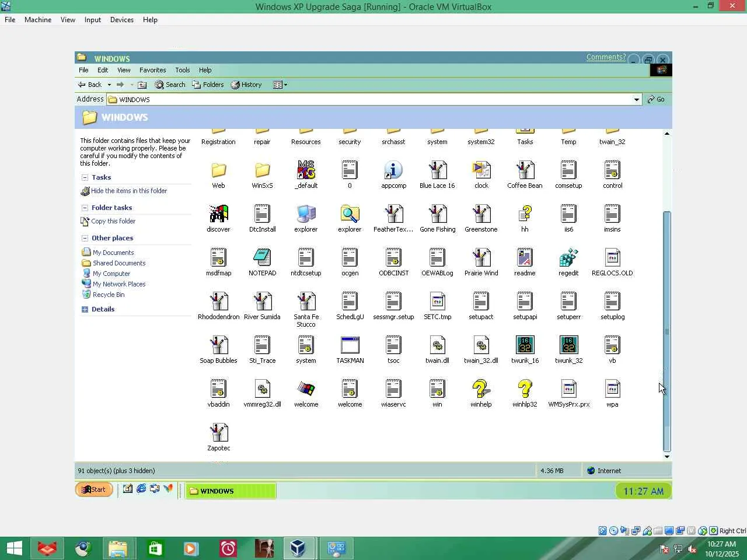Open the History pane button
Viewport: 747px width, 560px height.
coord(246,85)
